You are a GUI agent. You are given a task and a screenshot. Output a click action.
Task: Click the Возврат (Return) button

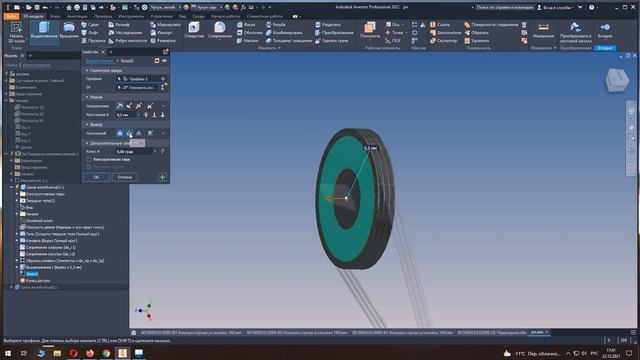pos(604,31)
